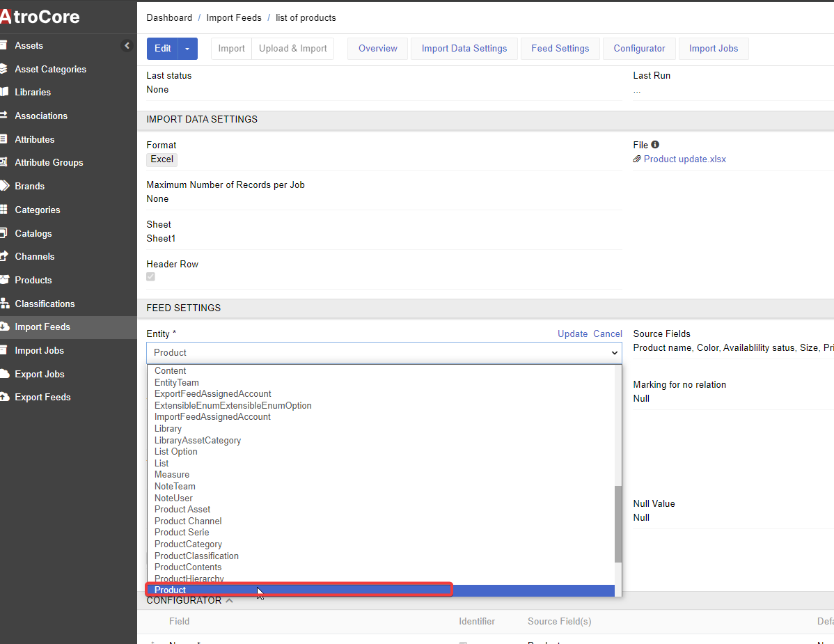Open the Edit button's dropdown arrow
Screen dimensions: 834x644
[x=188, y=49]
